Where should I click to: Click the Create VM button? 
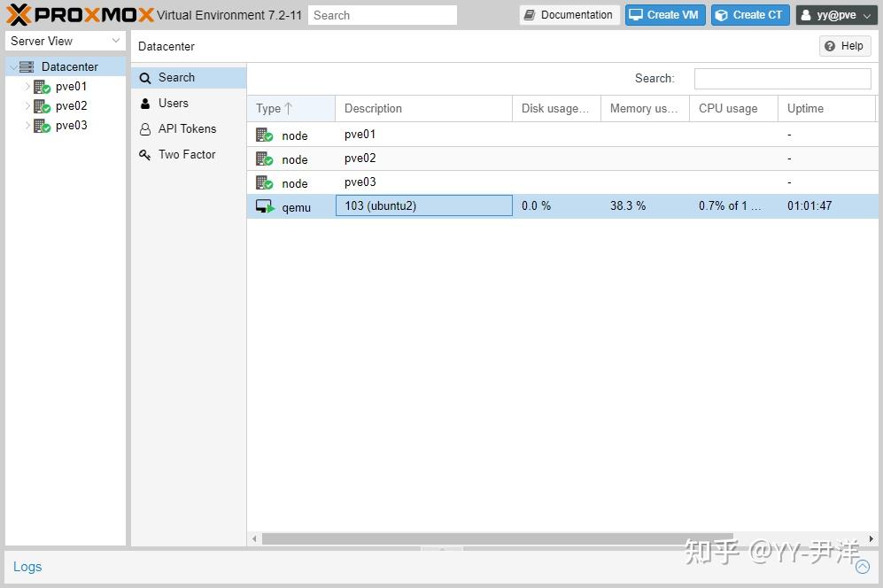(664, 14)
